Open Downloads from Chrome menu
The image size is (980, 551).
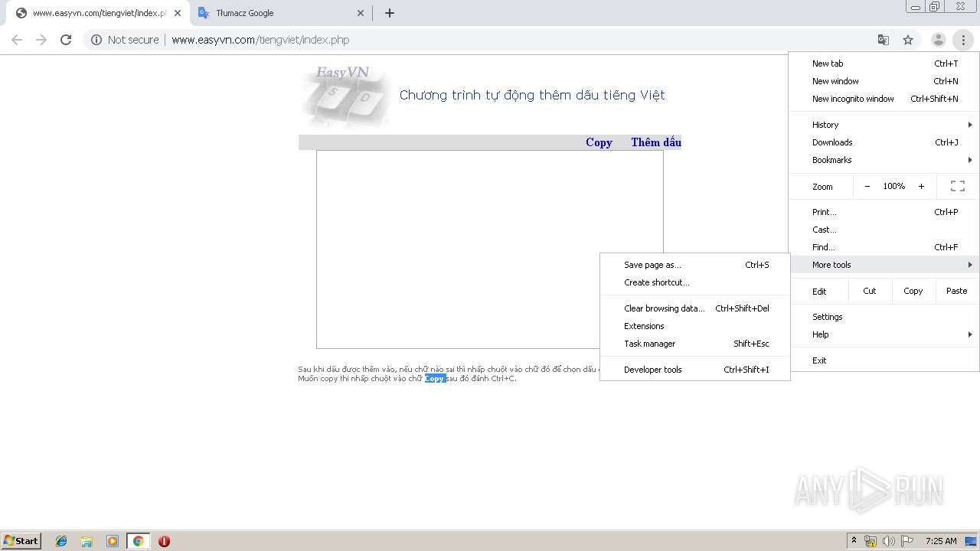click(884, 142)
